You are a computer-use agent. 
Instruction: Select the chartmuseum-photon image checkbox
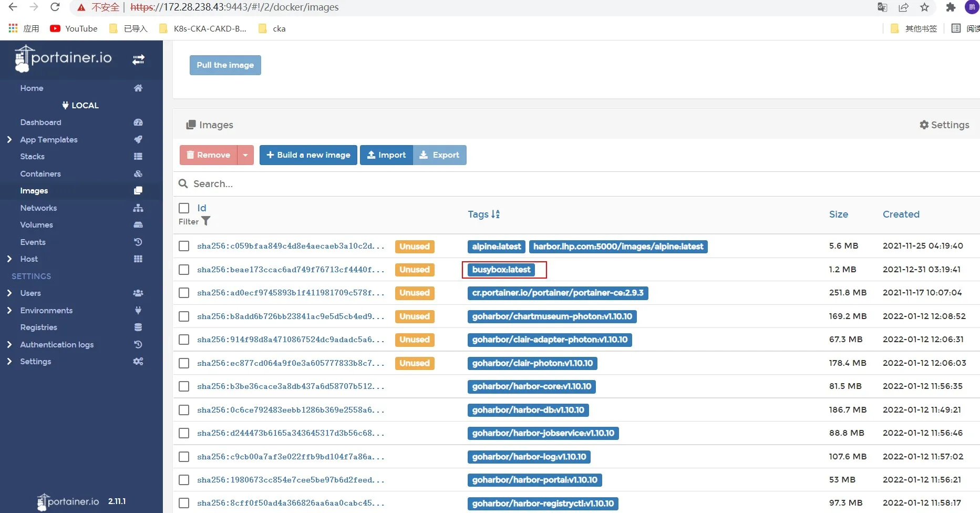point(184,316)
